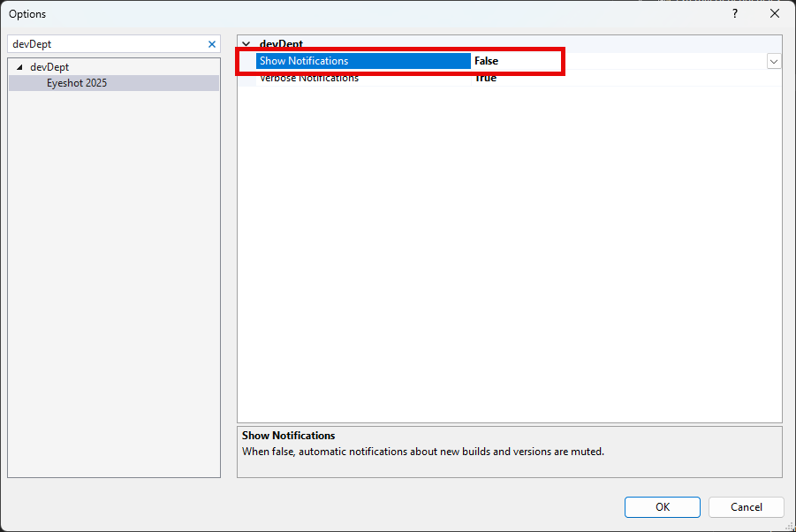
Task: Select the devDept tree node label
Action: pyautogui.click(x=49, y=67)
